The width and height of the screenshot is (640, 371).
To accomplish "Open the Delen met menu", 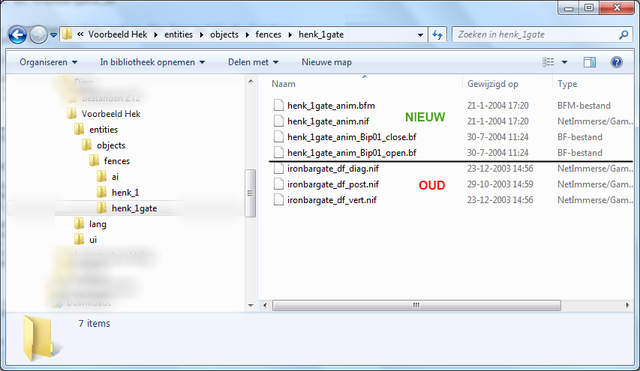I will [x=253, y=62].
